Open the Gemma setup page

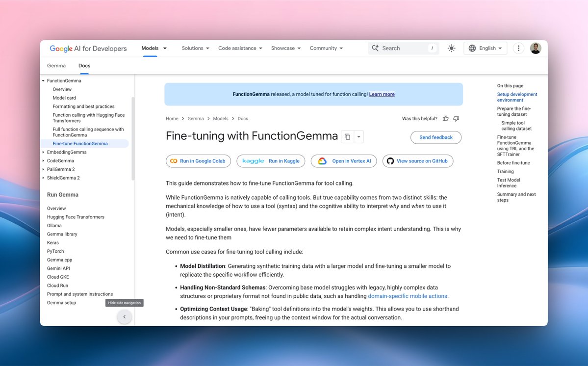tap(61, 303)
